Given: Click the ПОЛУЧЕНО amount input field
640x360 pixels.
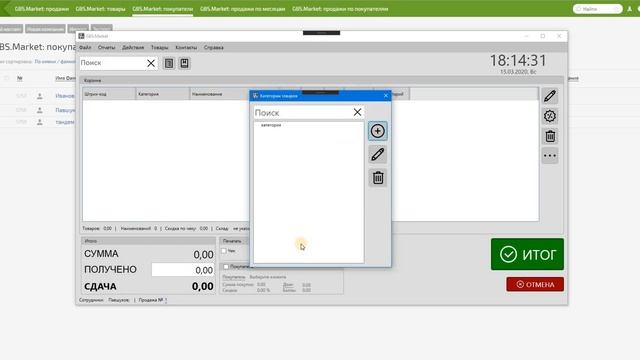Looking at the screenshot, I should click(x=183, y=270).
